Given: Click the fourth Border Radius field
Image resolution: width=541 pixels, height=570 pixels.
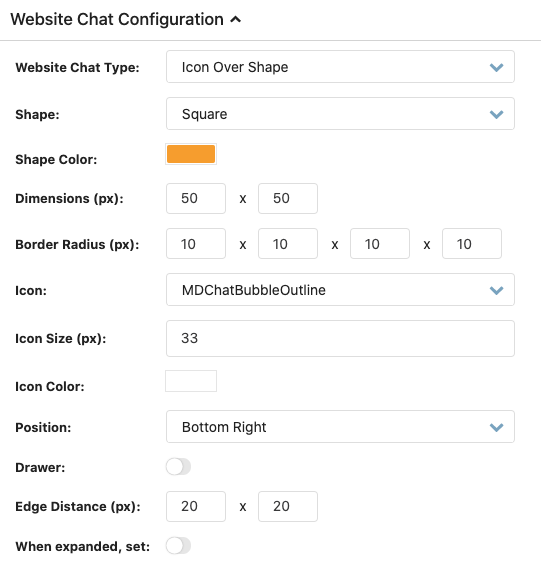Looking at the screenshot, I should (472, 244).
